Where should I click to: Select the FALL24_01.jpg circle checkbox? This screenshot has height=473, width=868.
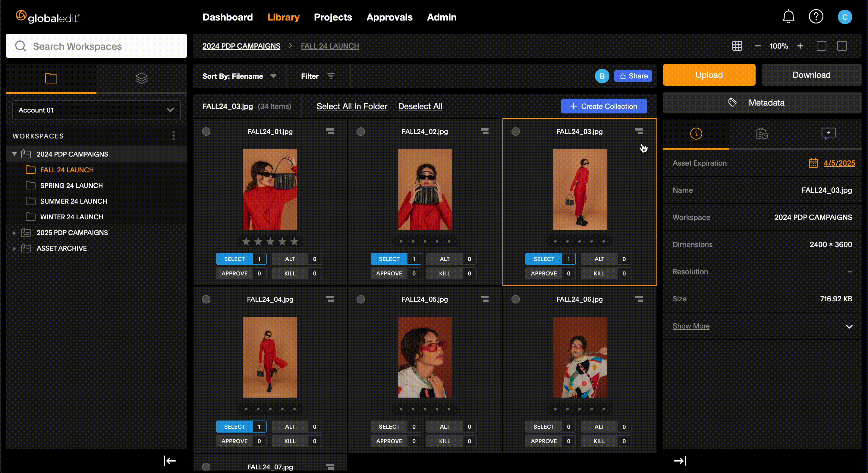click(x=206, y=131)
